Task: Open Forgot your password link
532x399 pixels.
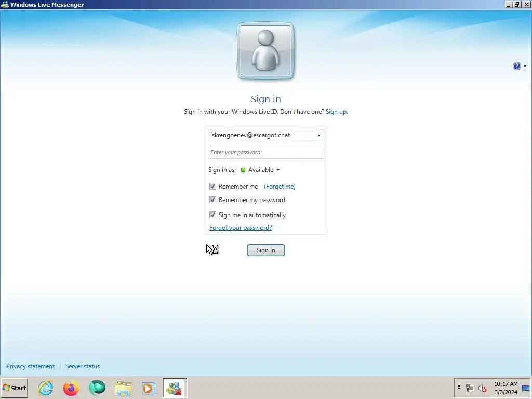Action: click(x=241, y=228)
